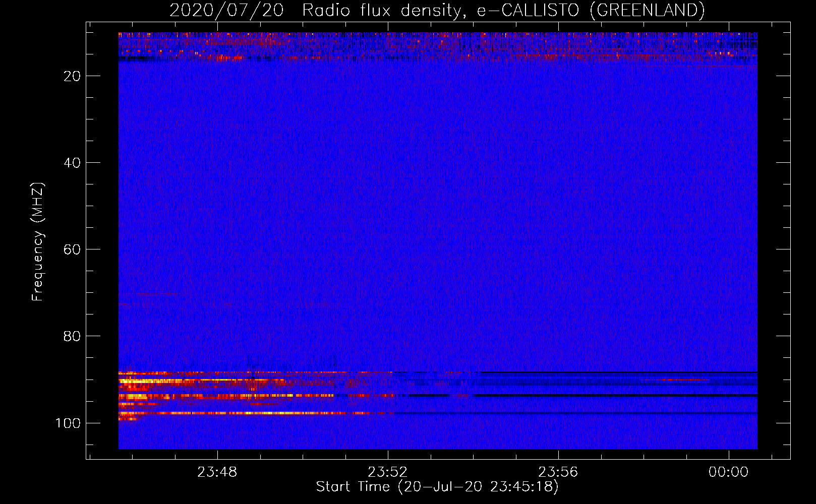Click the plot title text '2020/07/20 Radio flux density, e-CALLISTO (GREENLAND)'
816x504 pixels.
pyautogui.click(x=437, y=10)
